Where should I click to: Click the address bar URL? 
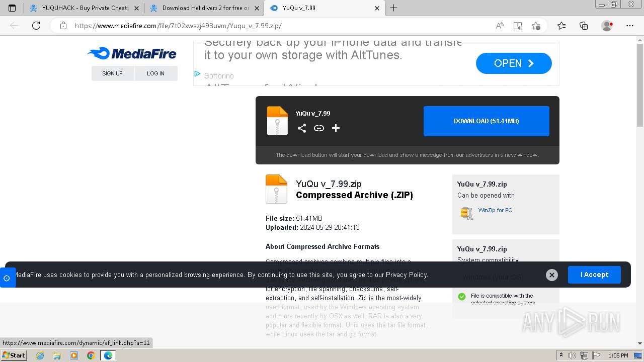pyautogui.click(x=178, y=26)
